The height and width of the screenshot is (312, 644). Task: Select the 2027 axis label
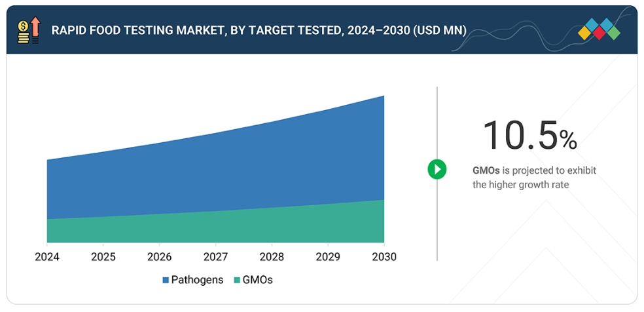click(215, 257)
